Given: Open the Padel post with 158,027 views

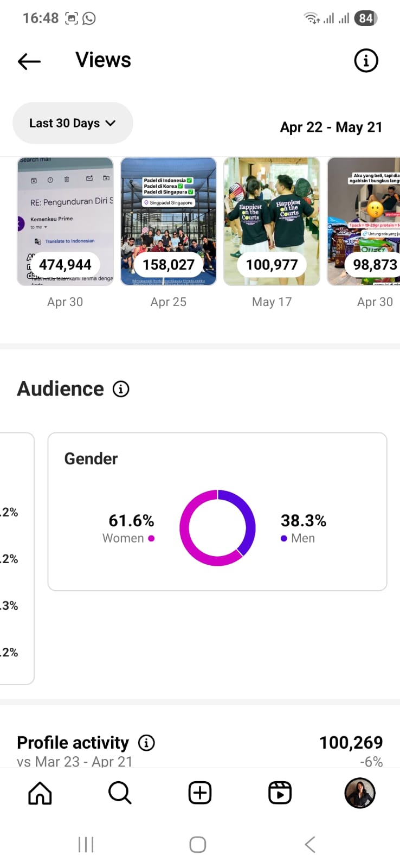Looking at the screenshot, I should 169,221.
